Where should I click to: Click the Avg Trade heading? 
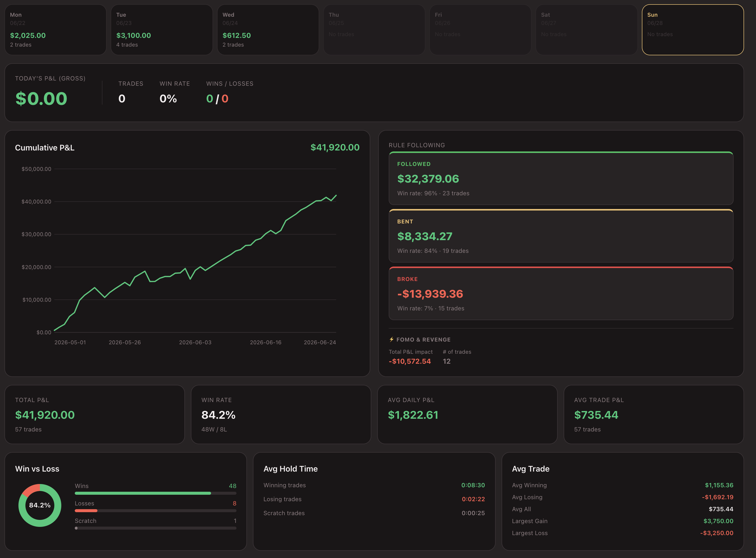tap(531, 469)
